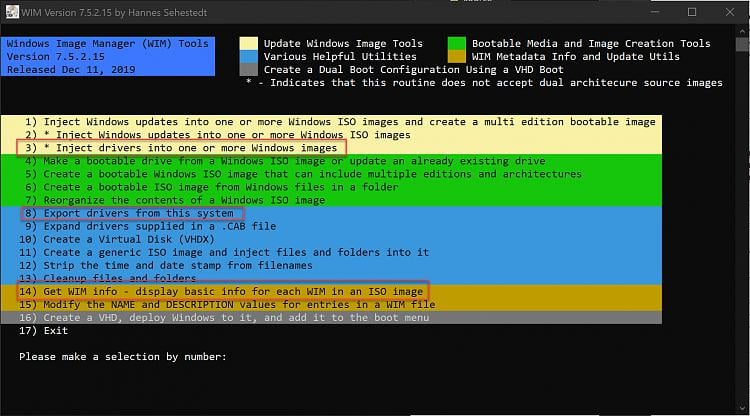
Task: Click the 'WIM Metadata Info and Update Utils' label
Action: click(x=576, y=56)
